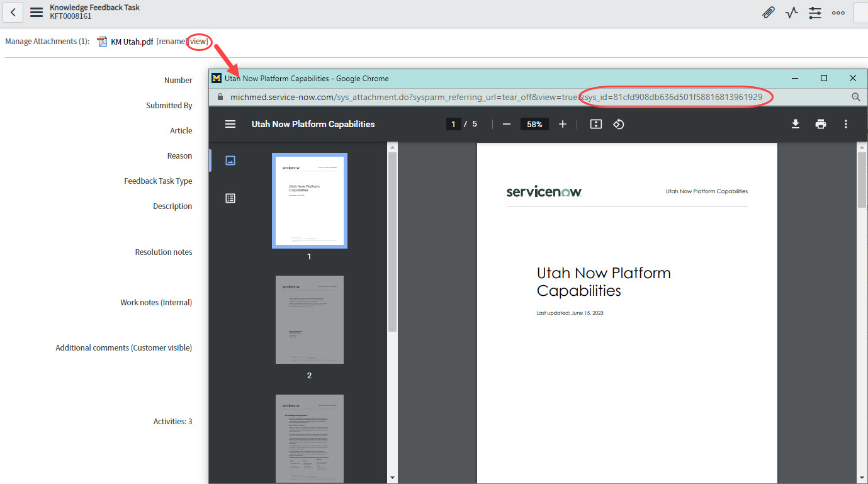Open the activity stream icon
Image resolution: width=868 pixels, height=484 pixels.
pyautogui.click(x=791, y=13)
